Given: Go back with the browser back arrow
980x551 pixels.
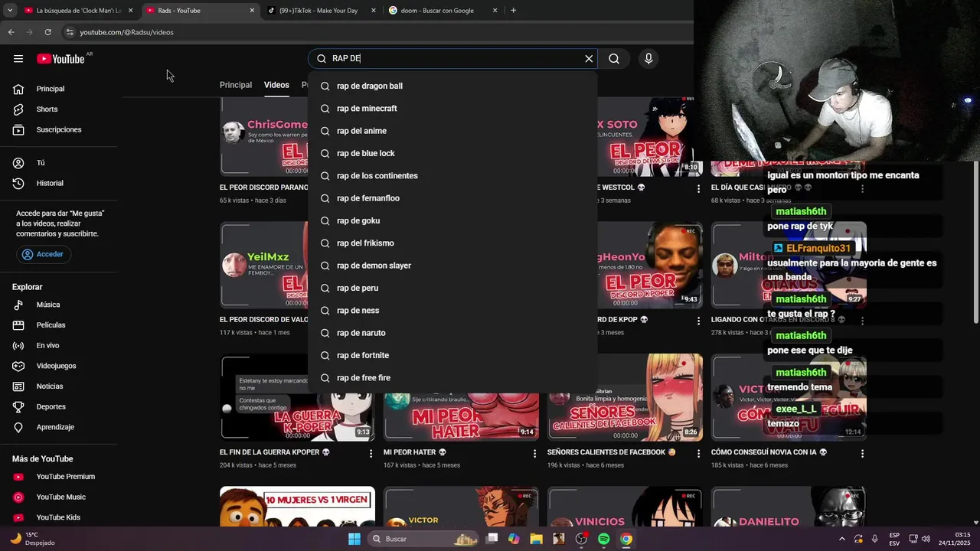Looking at the screenshot, I should pos(11,32).
